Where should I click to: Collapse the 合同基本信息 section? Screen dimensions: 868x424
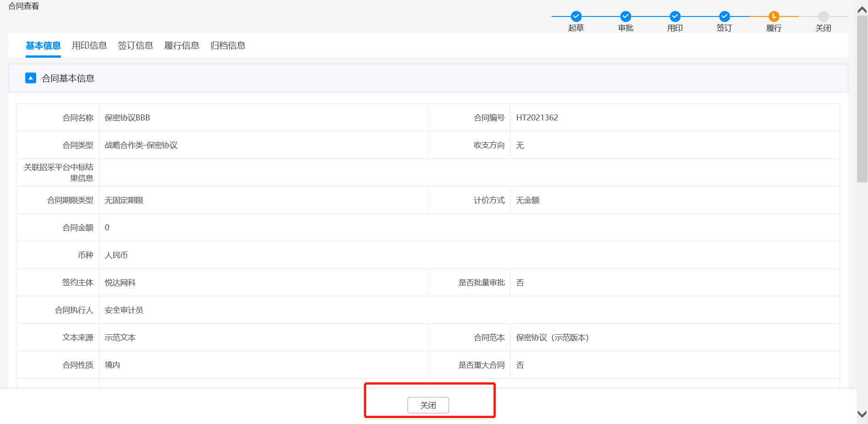[31, 78]
